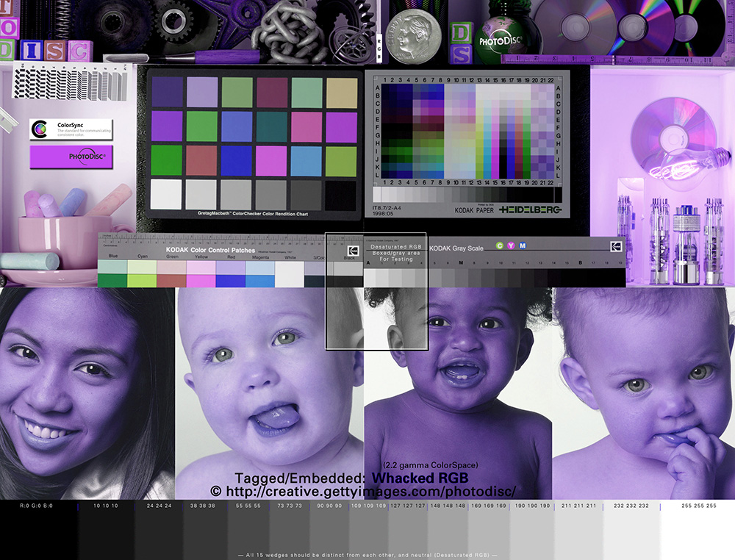Click the magenta Y circle on Gray Scale
Viewport: 735px width, 560px height.
click(511, 245)
